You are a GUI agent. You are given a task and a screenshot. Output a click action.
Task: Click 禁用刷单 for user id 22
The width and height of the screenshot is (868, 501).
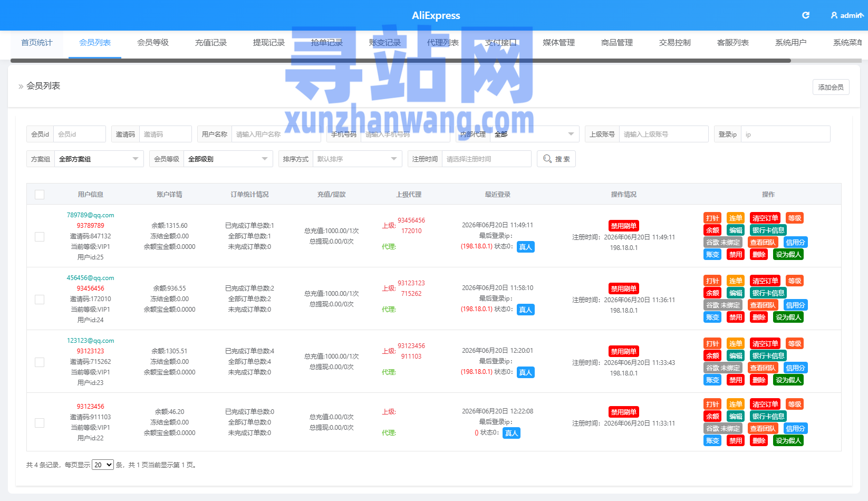(x=624, y=412)
